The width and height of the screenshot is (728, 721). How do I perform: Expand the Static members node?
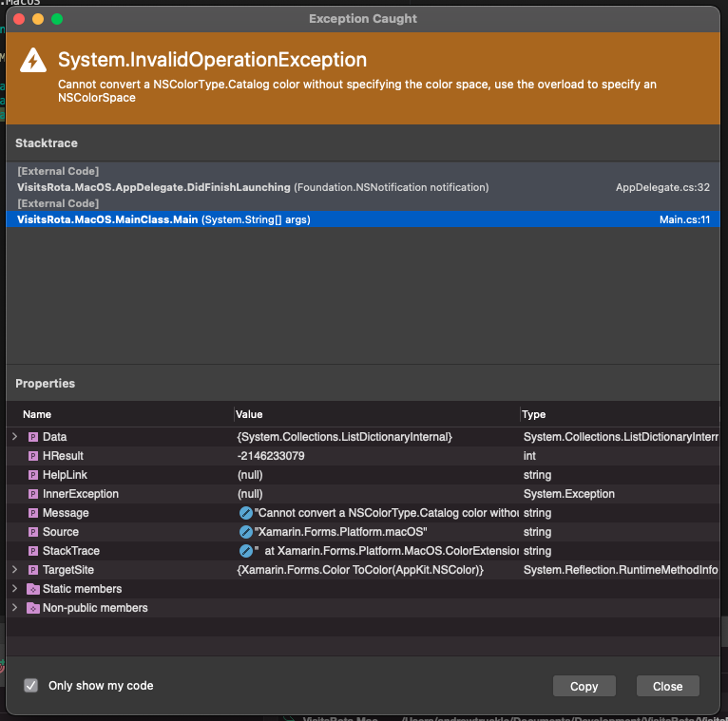coord(14,589)
